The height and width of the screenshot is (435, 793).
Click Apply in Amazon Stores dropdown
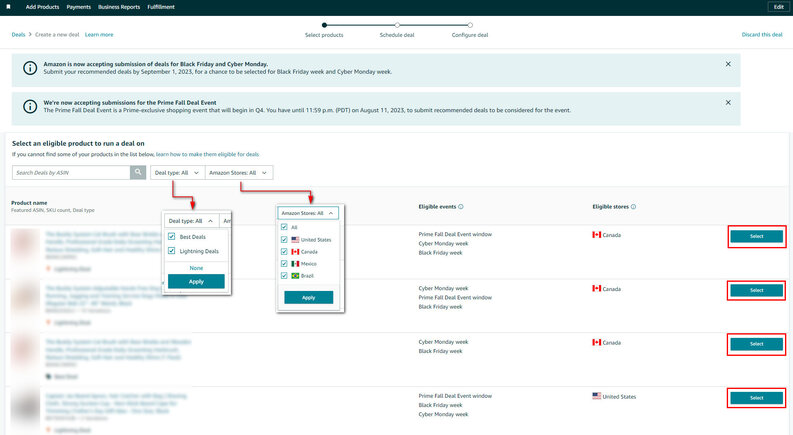309,297
